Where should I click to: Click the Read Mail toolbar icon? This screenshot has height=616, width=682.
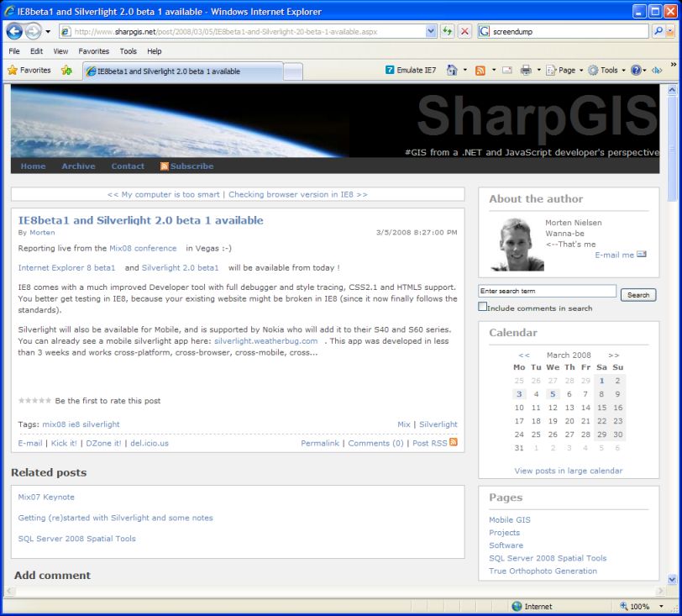tap(507, 70)
